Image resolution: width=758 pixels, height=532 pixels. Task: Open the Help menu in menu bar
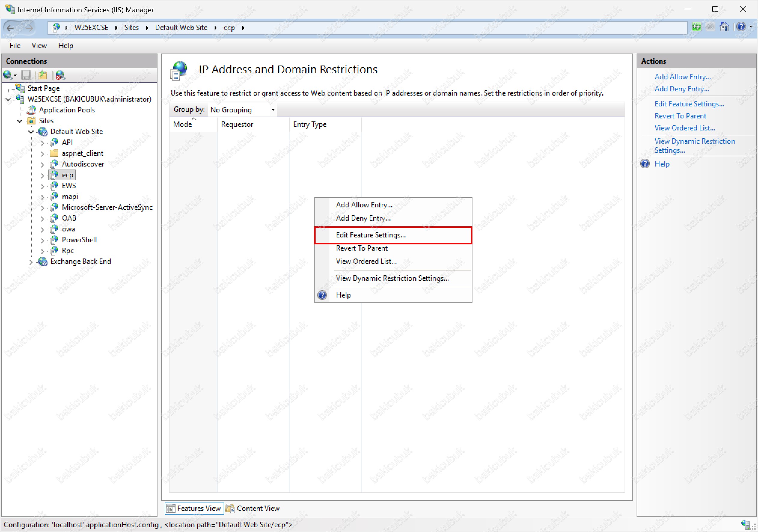point(66,46)
